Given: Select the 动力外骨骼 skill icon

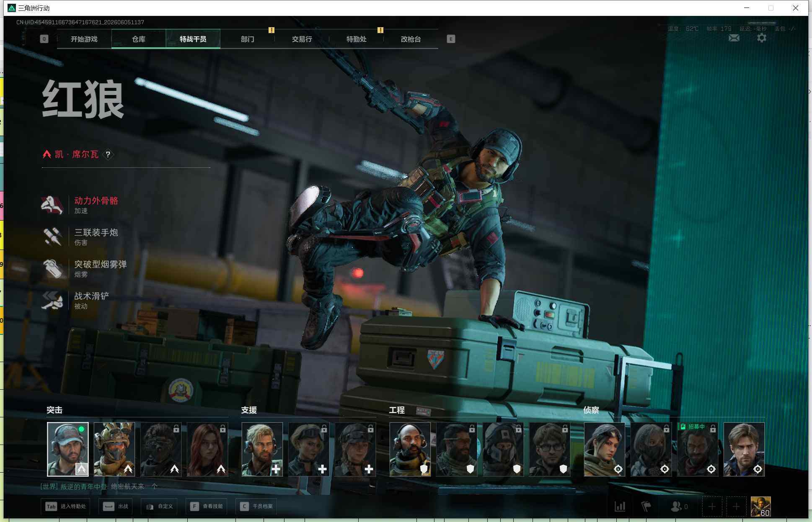Looking at the screenshot, I should coord(52,205).
